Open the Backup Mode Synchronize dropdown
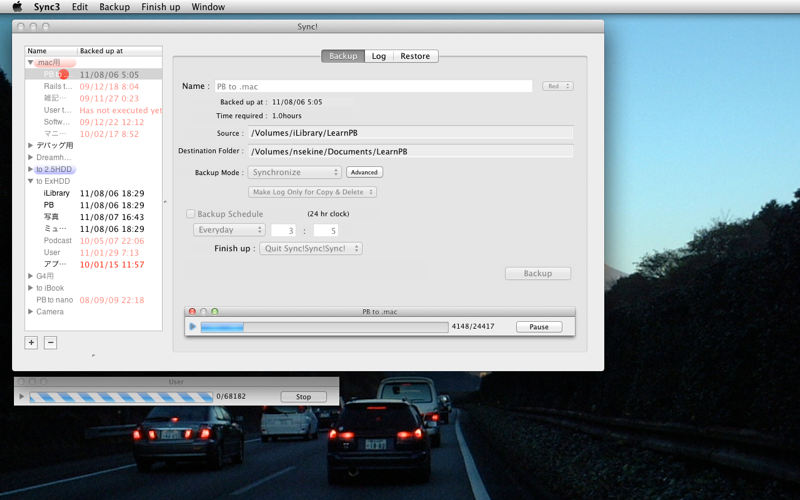Screen dimensions: 800x500 click(294, 172)
